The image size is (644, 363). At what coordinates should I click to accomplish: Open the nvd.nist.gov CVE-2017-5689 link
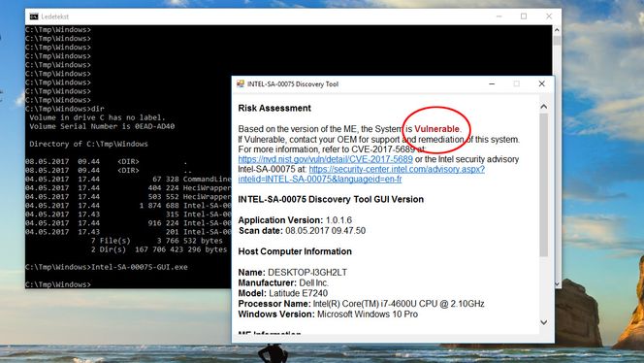(x=325, y=159)
